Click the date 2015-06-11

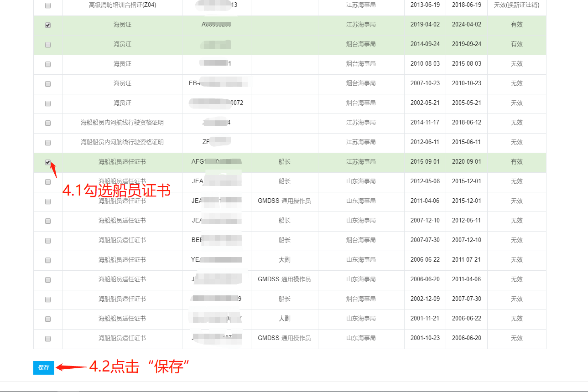pyautogui.click(x=466, y=142)
